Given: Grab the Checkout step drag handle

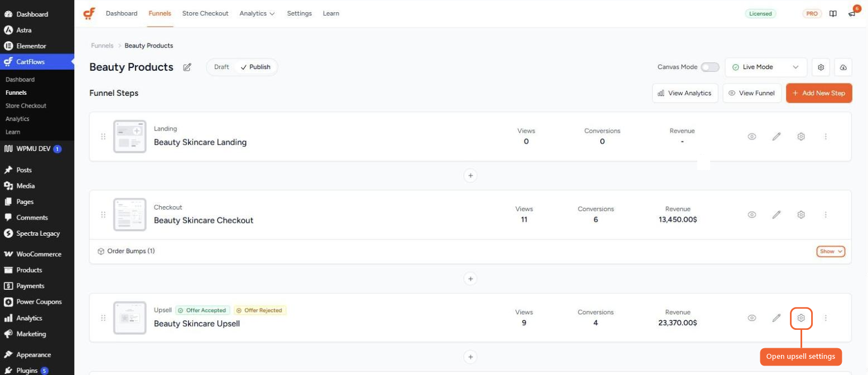Looking at the screenshot, I should [x=103, y=215].
